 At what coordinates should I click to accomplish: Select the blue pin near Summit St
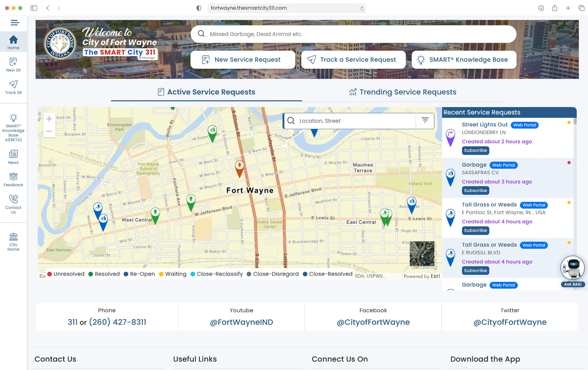tap(412, 205)
